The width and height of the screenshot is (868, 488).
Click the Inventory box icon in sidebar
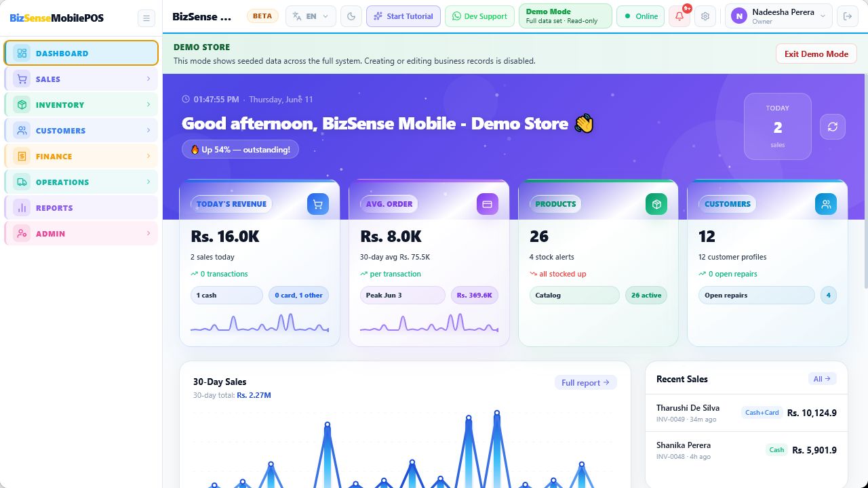22,105
